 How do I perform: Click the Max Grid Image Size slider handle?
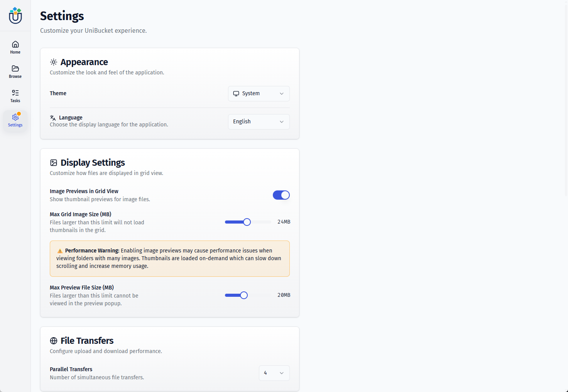(247, 222)
